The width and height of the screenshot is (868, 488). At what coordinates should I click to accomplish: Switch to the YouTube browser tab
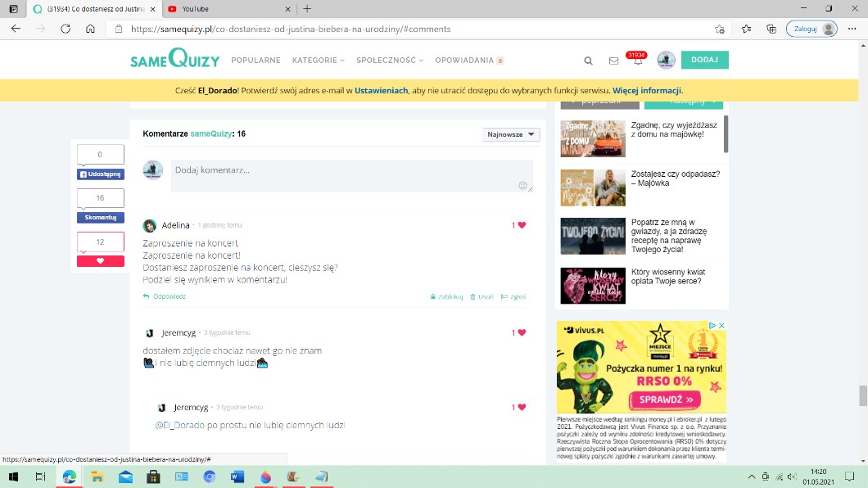[219, 9]
